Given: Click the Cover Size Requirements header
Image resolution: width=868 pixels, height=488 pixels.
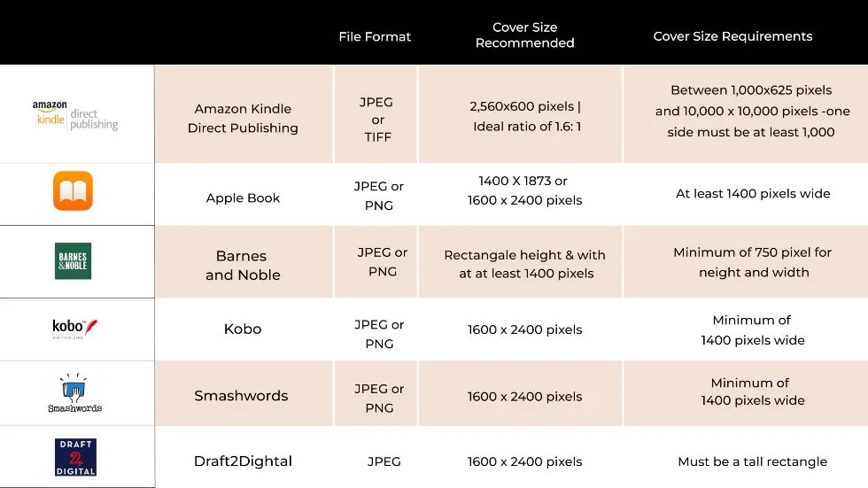Looking at the screenshot, I should click(732, 36).
